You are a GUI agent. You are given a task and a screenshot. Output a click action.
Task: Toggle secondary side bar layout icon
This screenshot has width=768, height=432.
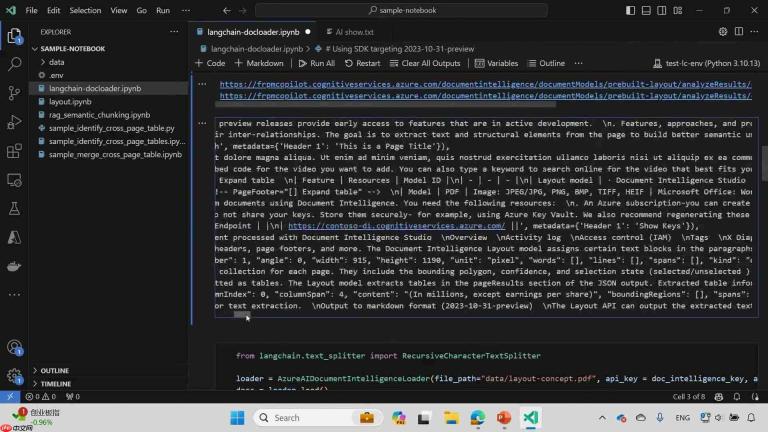coord(662,10)
